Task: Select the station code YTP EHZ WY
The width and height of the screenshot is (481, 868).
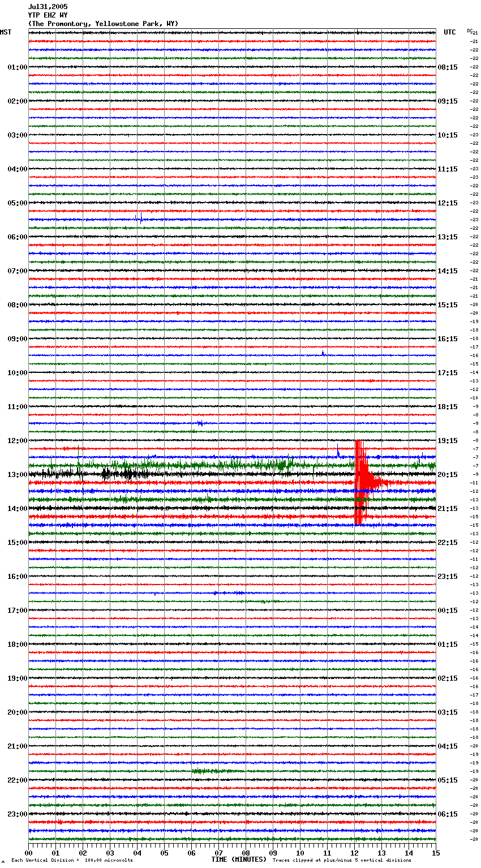Action: 48,15
